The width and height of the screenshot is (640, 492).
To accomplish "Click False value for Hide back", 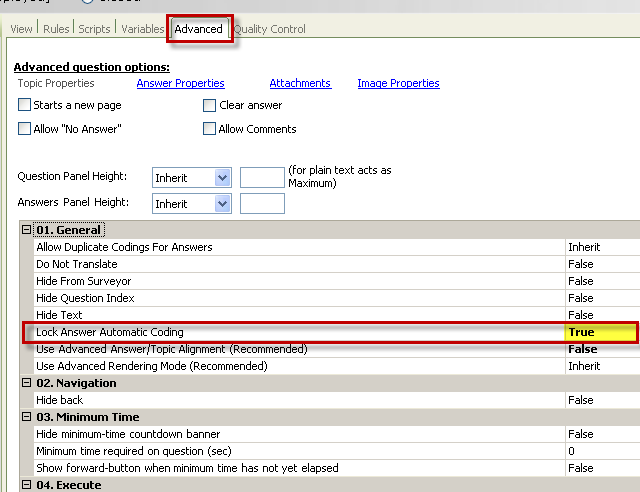I will pos(603,400).
